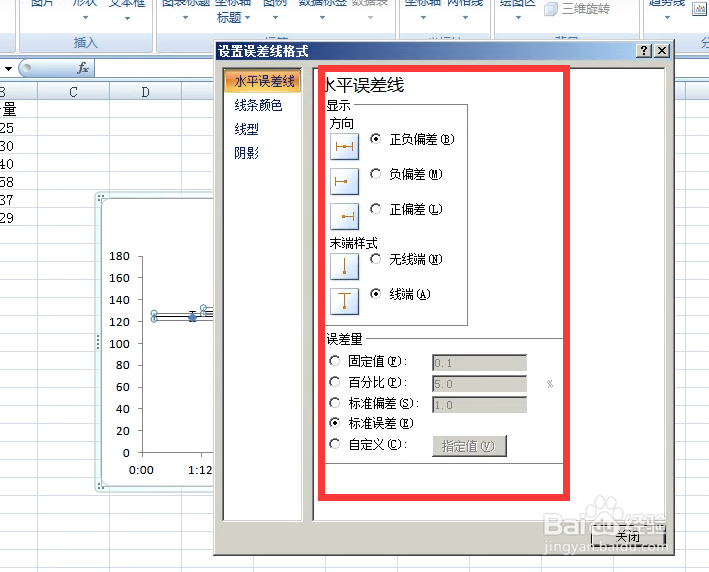Viewport: 709px width, 572px height.
Task: Click the no-cap end style icon
Action: tap(345, 266)
